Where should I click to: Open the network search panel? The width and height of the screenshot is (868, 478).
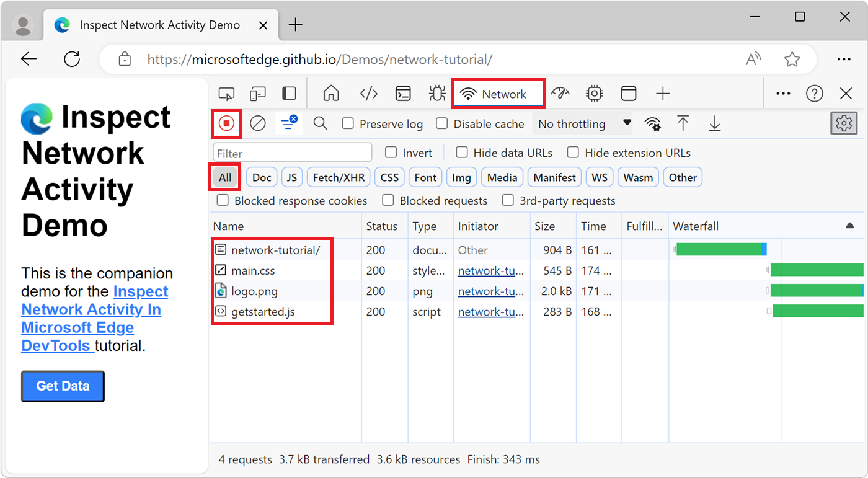(320, 123)
